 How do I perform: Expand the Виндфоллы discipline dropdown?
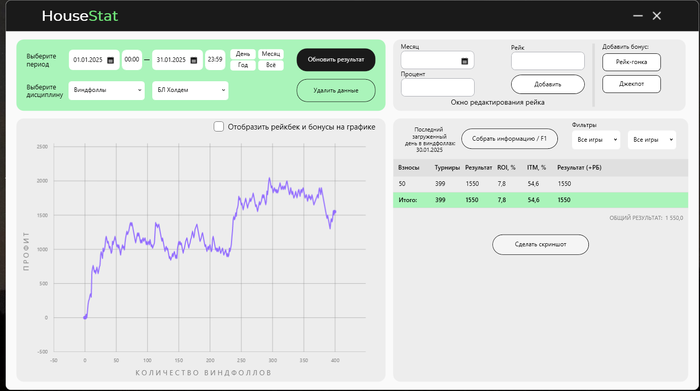[107, 90]
